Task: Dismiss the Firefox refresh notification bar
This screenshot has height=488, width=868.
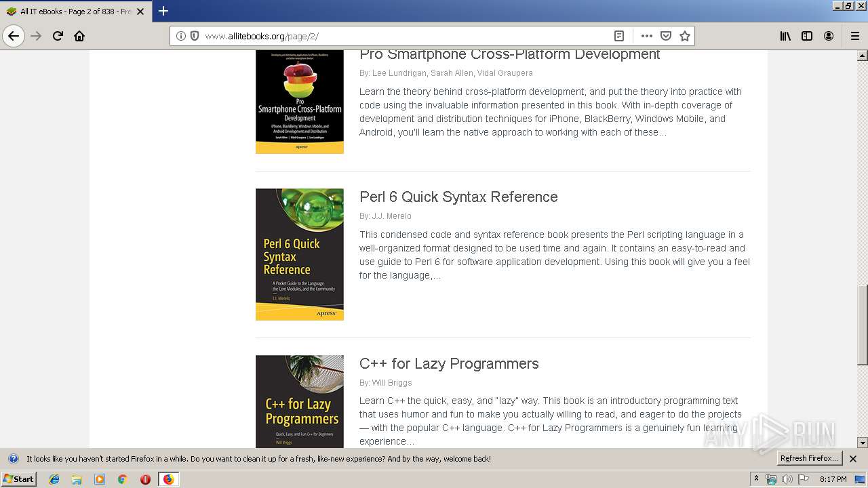Action: point(853,459)
